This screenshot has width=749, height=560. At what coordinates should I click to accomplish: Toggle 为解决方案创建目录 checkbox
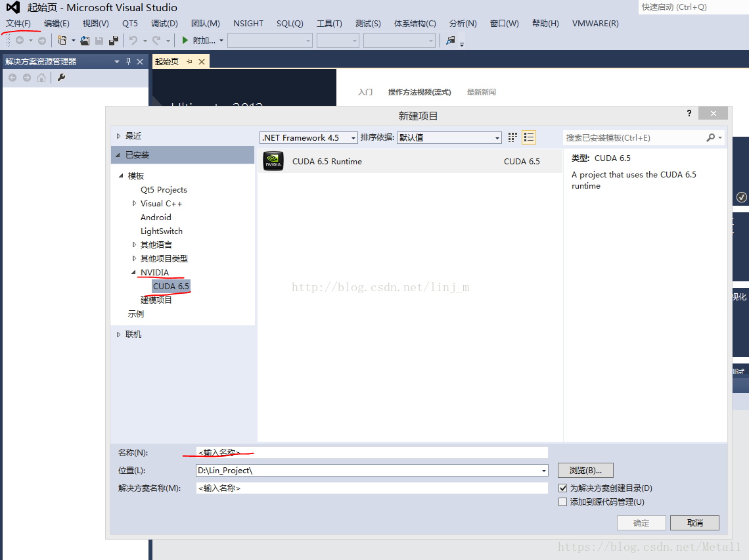pyautogui.click(x=562, y=488)
